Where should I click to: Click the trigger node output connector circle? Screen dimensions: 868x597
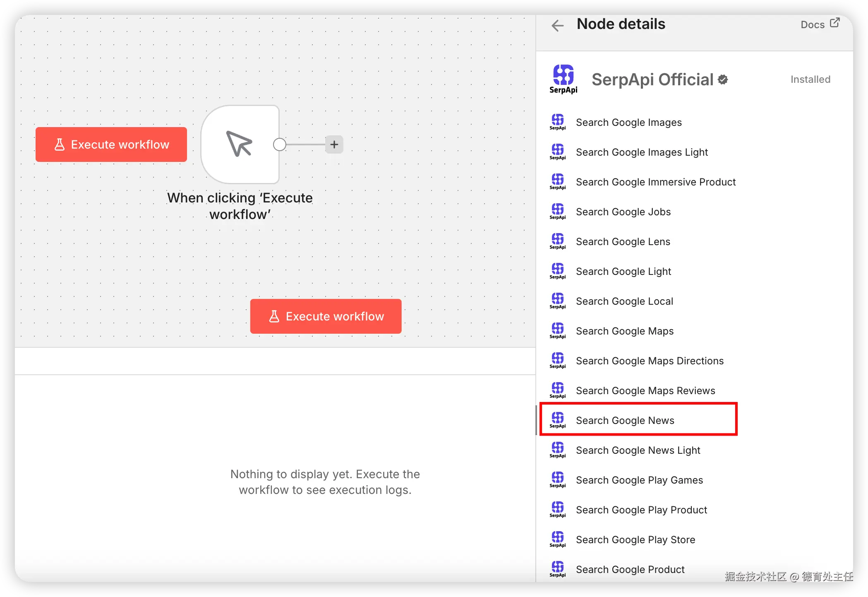tap(280, 144)
